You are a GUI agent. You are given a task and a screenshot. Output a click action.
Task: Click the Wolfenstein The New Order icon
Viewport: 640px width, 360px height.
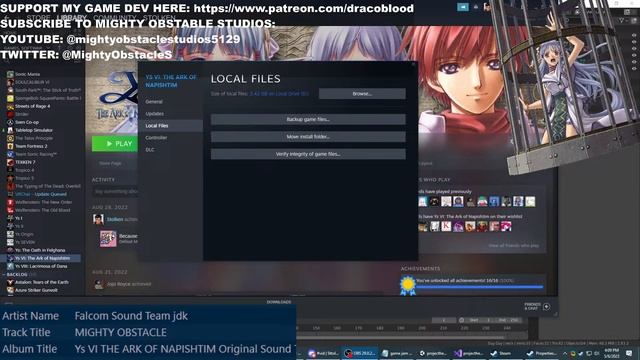point(10,202)
